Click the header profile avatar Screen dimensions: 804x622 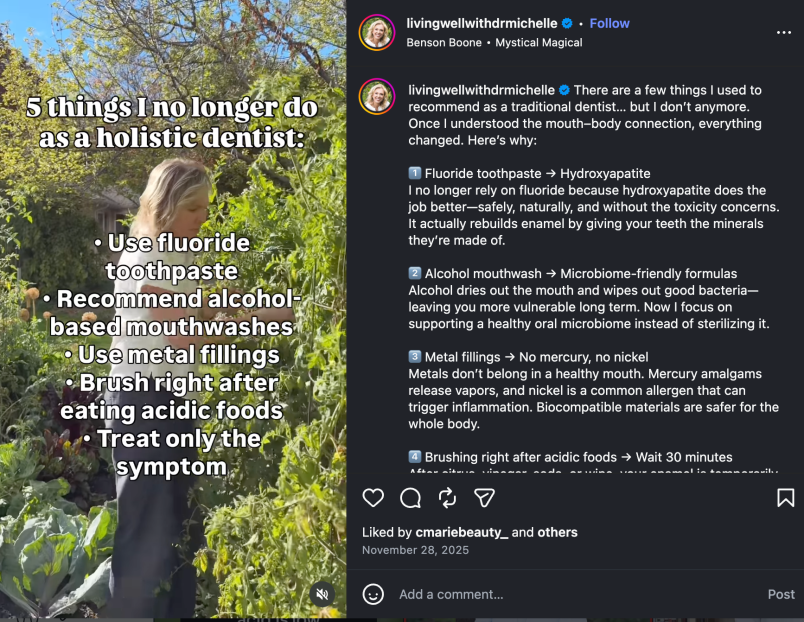(377, 32)
